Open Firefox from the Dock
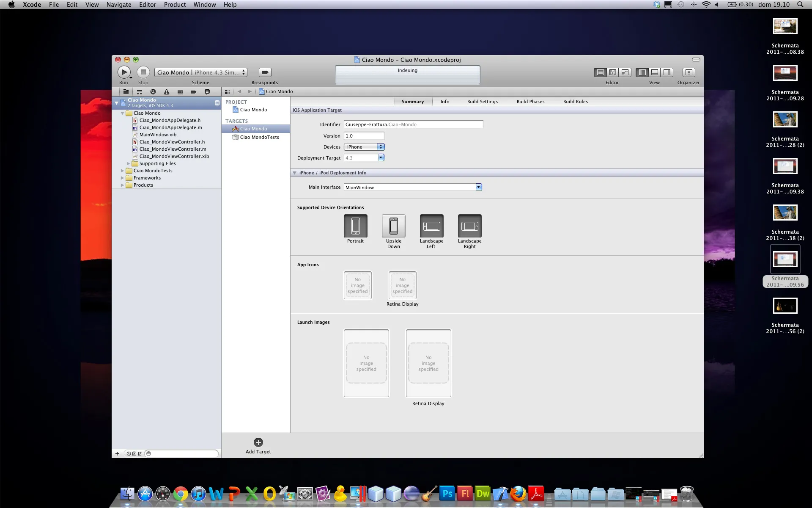 click(x=518, y=494)
